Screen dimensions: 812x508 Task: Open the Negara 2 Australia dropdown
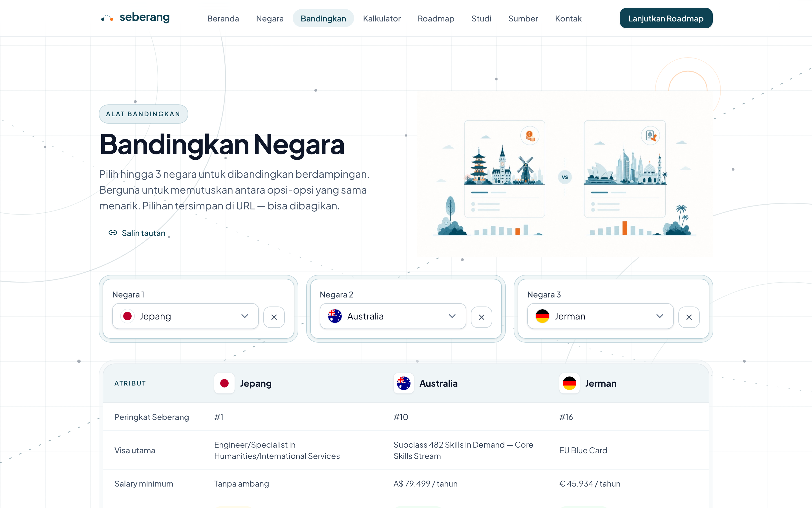[x=392, y=316]
